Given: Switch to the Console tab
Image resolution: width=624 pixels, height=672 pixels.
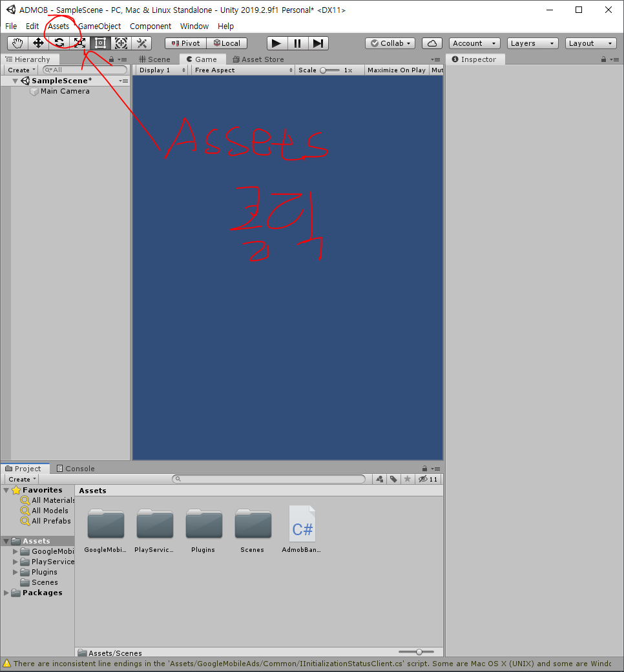Looking at the screenshot, I should [76, 469].
